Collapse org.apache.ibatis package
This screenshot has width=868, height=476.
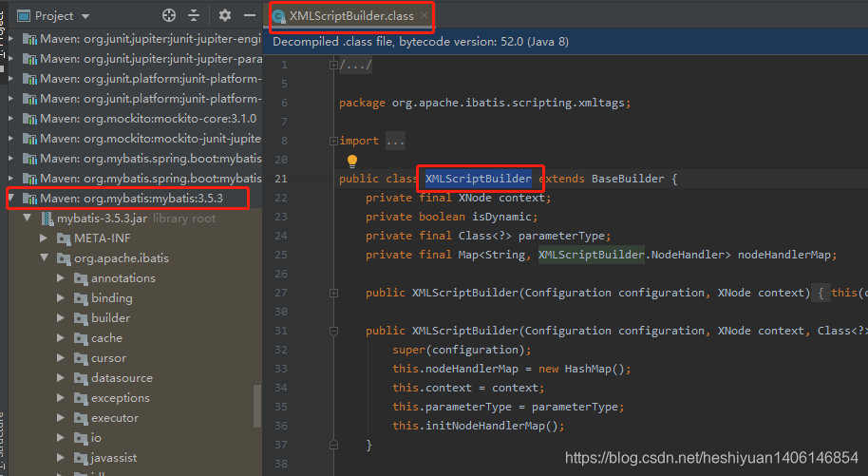(45, 258)
